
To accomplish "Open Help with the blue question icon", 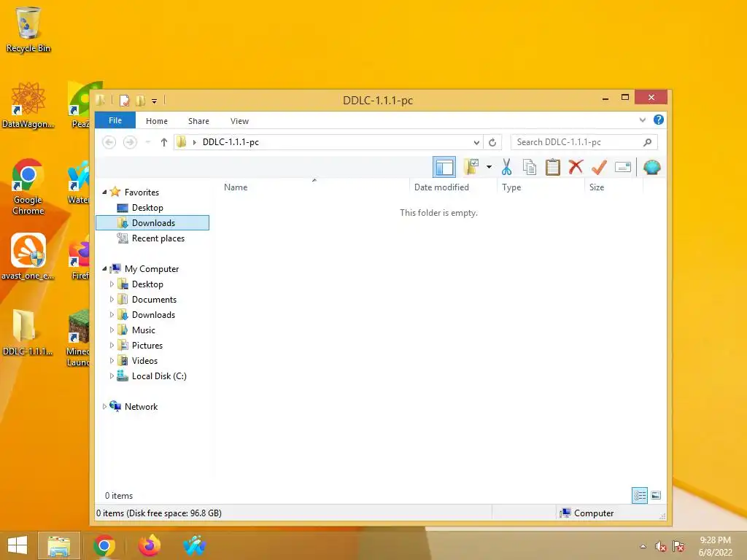I will click(659, 120).
